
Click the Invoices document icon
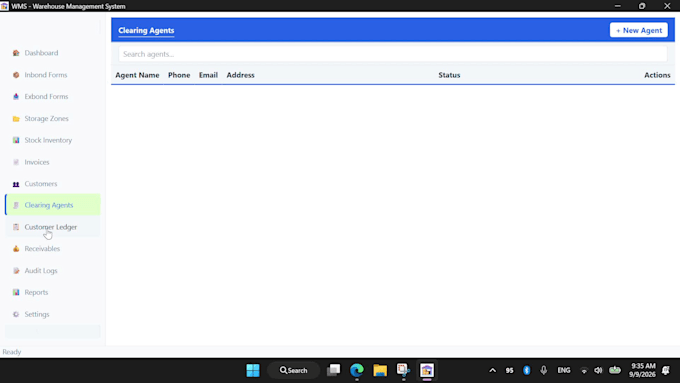16,162
